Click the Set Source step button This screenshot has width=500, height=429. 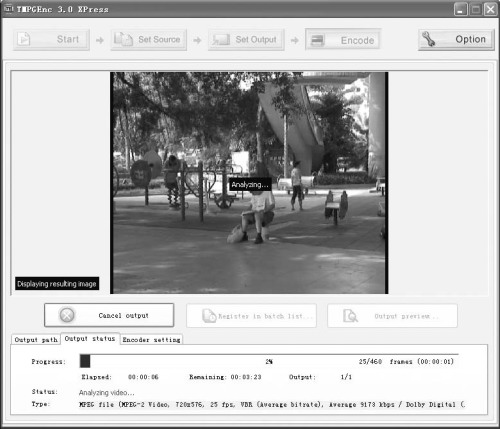pyautogui.click(x=149, y=40)
